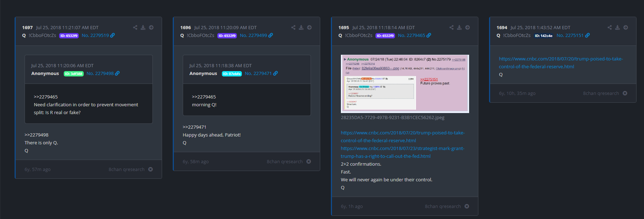644x219 pixels.
Task: Share post 1695
Action: click(x=451, y=27)
